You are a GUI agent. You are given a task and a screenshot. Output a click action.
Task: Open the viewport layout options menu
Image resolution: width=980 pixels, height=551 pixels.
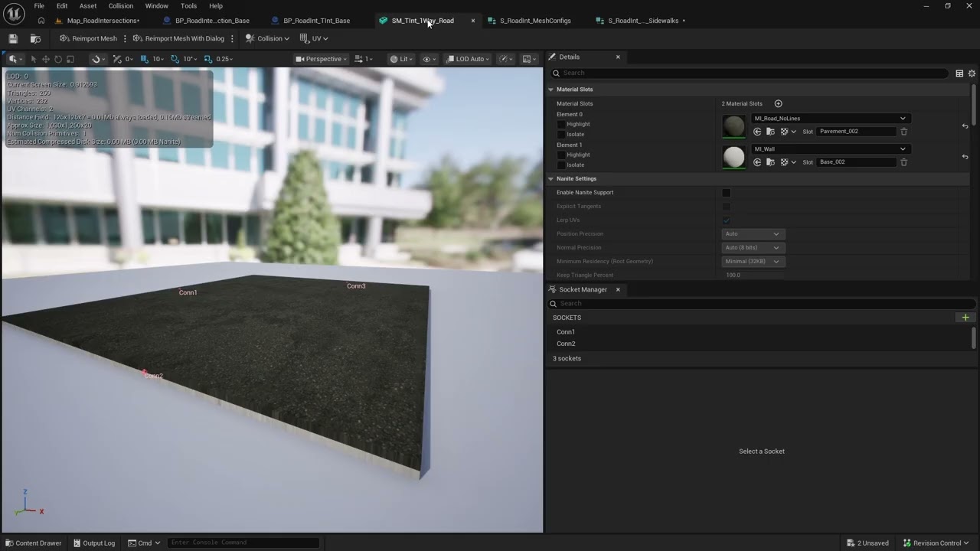[x=529, y=59]
